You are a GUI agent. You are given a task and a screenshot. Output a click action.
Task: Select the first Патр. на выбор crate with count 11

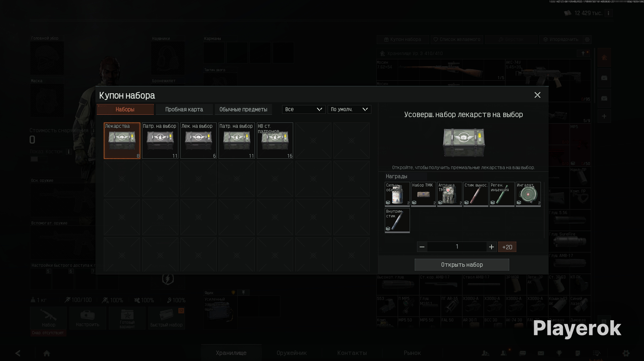point(160,141)
